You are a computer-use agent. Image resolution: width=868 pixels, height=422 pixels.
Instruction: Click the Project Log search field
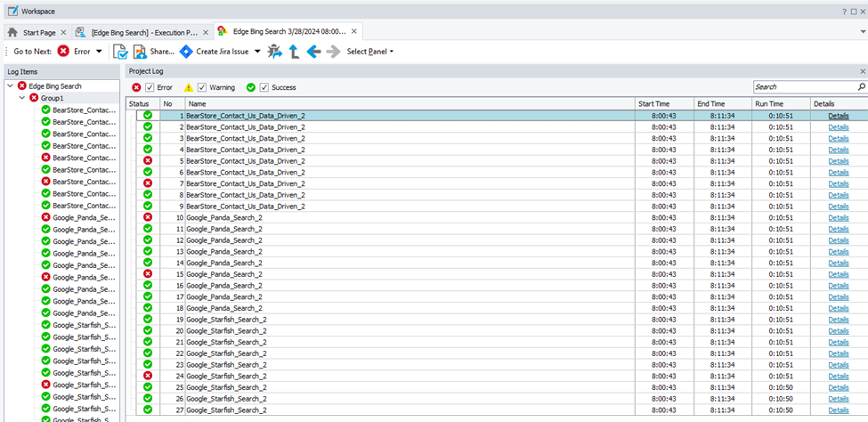[x=804, y=87]
